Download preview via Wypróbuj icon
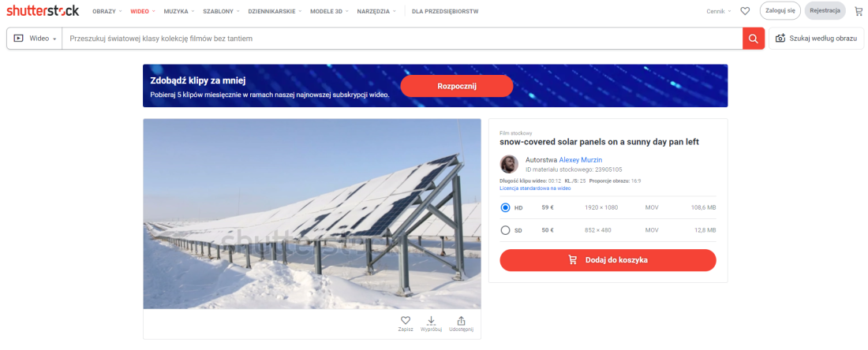Image resolution: width=868 pixels, height=350 pixels. (x=431, y=324)
